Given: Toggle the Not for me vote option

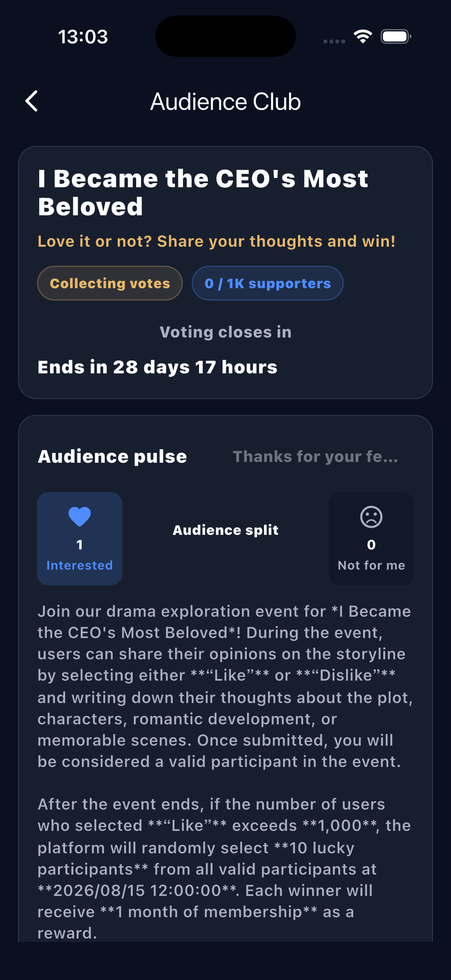Looking at the screenshot, I should coord(371,539).
